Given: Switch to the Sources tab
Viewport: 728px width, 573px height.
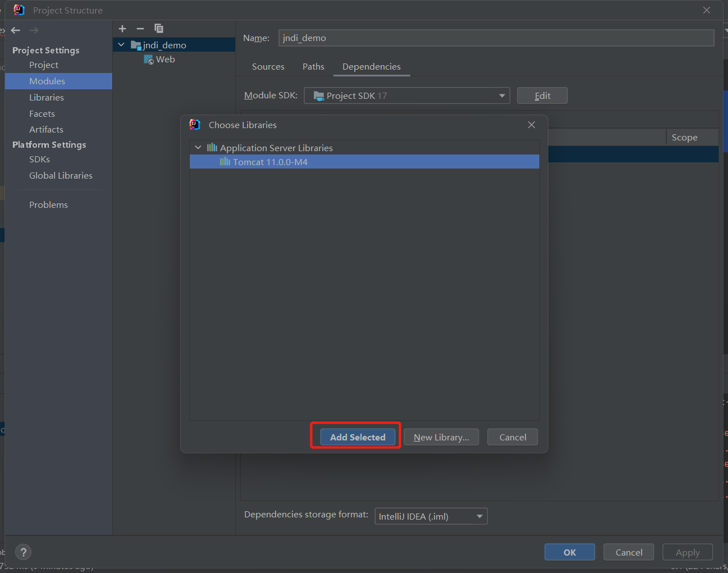Looking at the screenshot, I should click(x=268, y=67).
